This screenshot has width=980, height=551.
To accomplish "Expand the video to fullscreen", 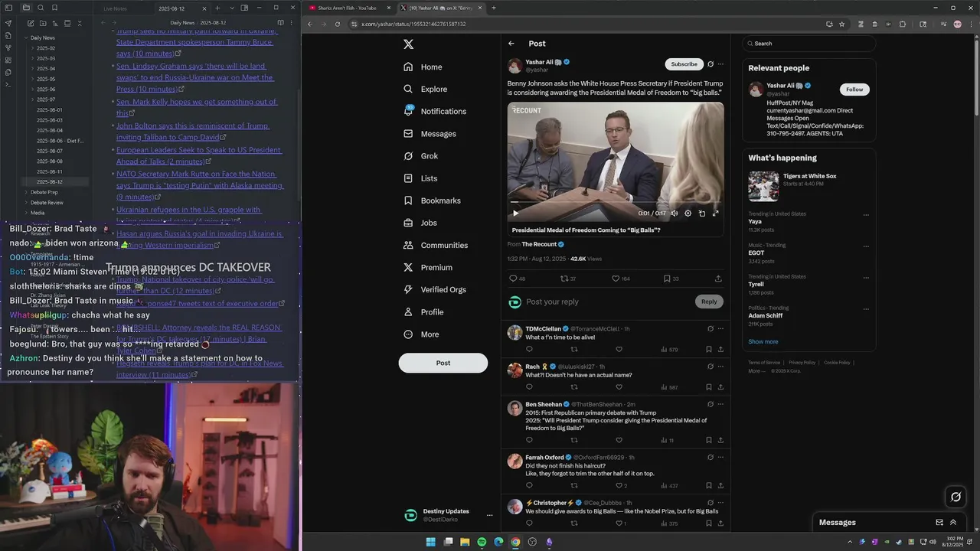I will click(x=715, y=214).
